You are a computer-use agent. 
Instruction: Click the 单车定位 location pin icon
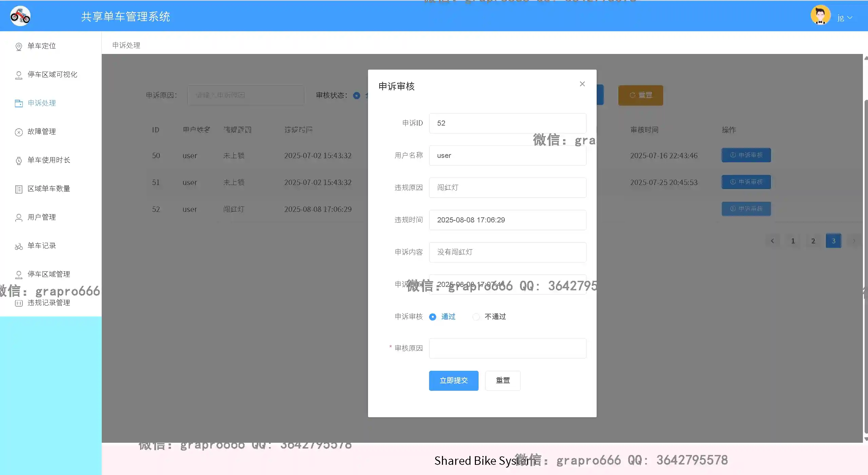pyautogui.click(x=19, y=47)
